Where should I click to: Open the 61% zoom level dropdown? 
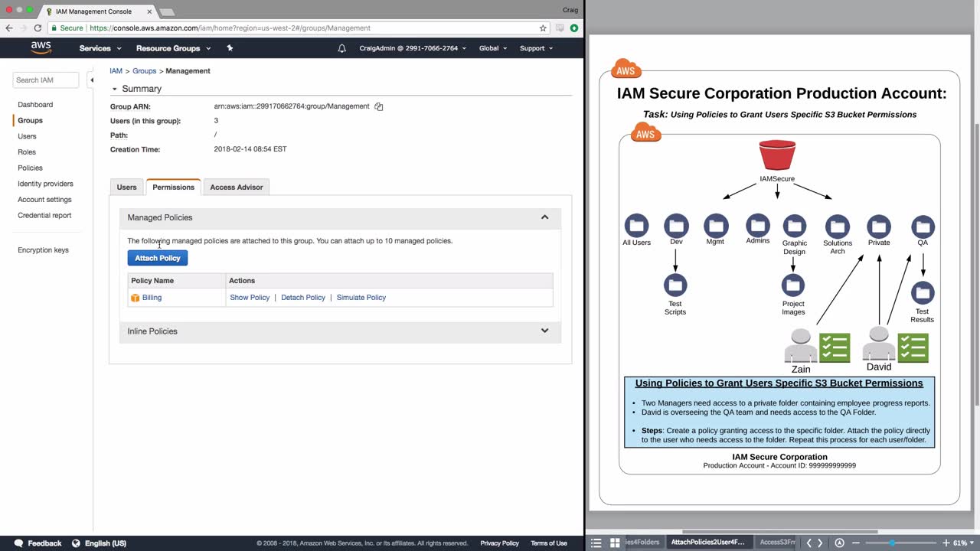tap(963, 543)
